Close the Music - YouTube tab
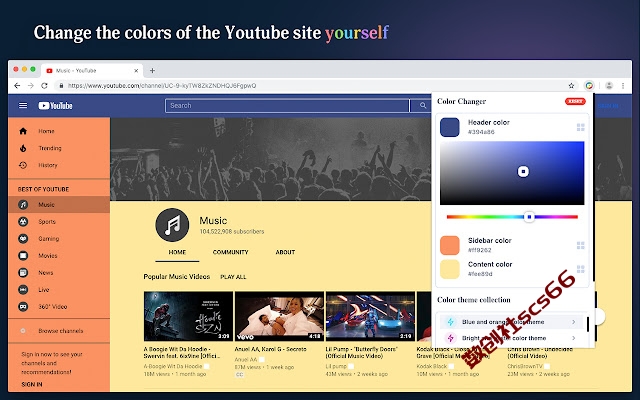640x400 pixels. coord(136,71)
